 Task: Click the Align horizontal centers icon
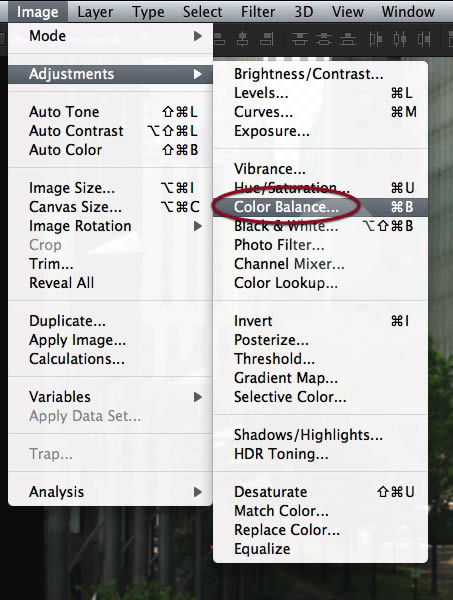pos(243,39)
